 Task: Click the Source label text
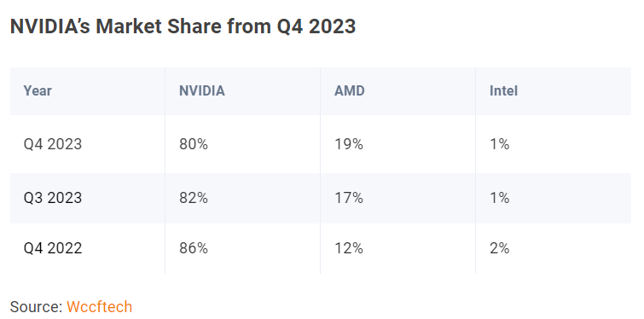click(36, 307)
